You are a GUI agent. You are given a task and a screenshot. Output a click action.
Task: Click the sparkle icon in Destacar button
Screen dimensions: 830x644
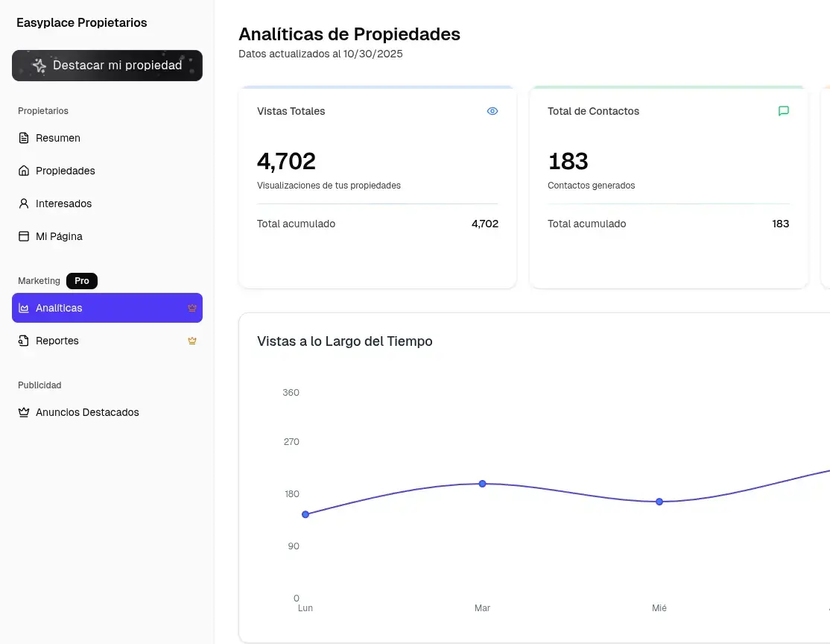coord(39,66)
